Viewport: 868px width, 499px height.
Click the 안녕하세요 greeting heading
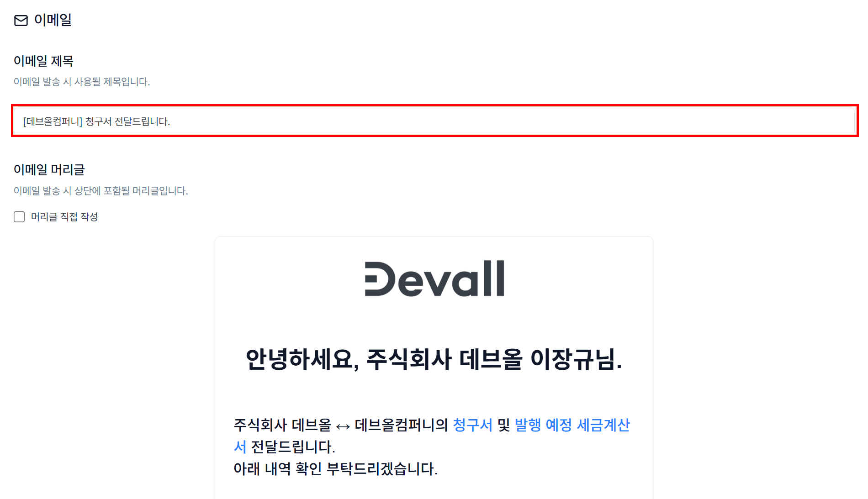click(x=434, y=359)
